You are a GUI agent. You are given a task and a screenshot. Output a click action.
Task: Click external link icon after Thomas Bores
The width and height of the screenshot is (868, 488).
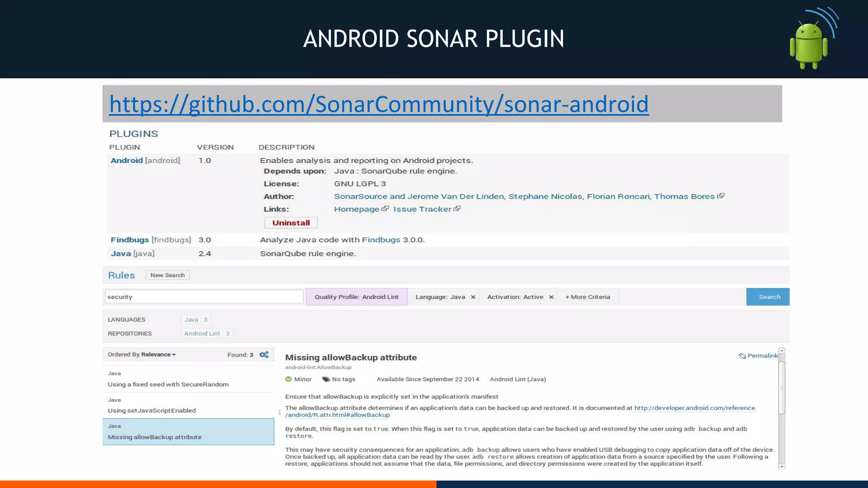coord(721,196)
